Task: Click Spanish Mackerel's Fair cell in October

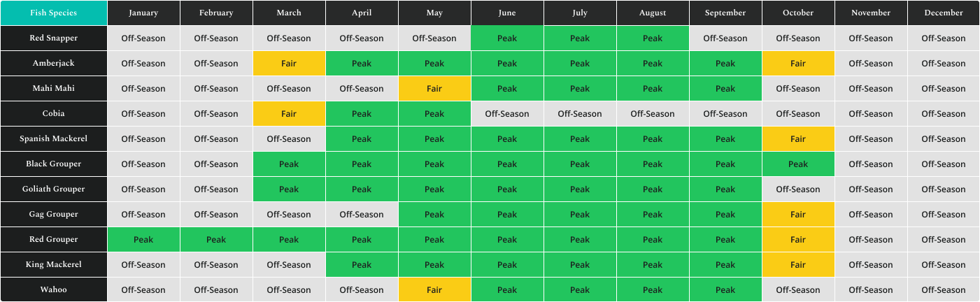Action: [x=798, y=139]
